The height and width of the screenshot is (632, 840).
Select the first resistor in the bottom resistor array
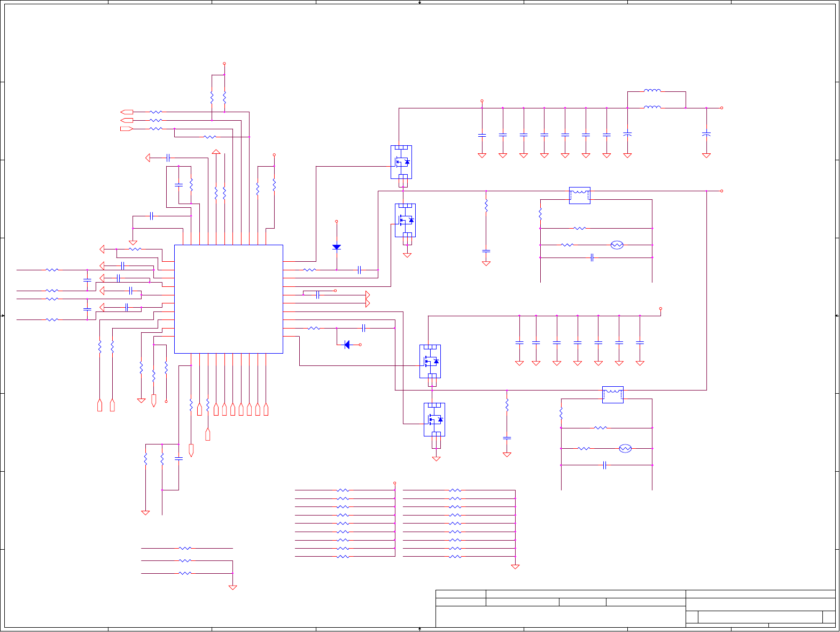coord(343,490)
